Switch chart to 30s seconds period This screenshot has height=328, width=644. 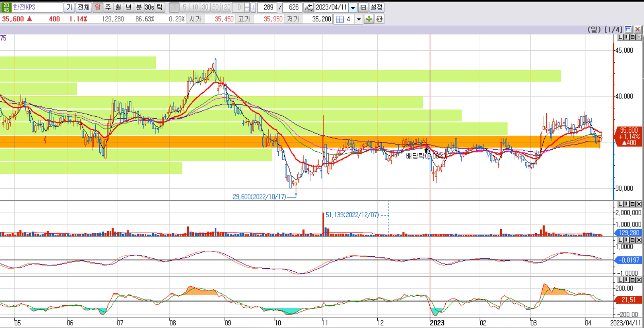point(149,7)
